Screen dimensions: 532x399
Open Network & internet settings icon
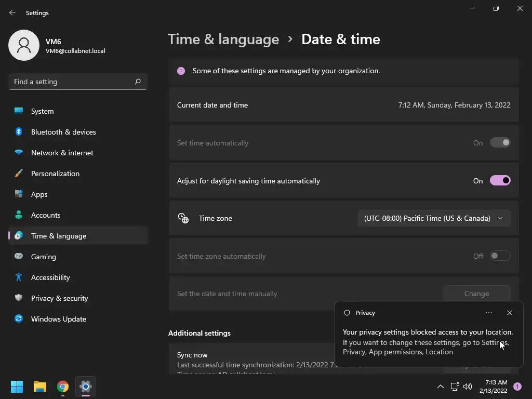pos(19,153)
